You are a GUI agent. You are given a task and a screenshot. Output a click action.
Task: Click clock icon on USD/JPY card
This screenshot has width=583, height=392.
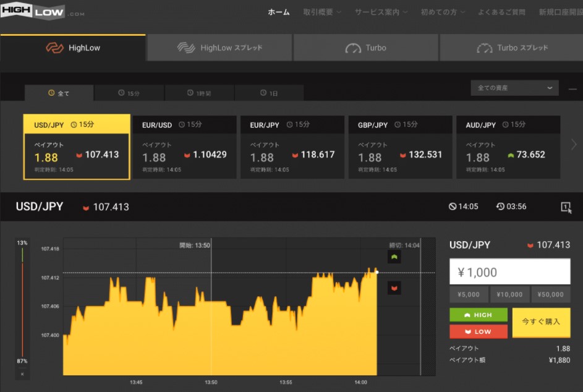click(74, 125)
